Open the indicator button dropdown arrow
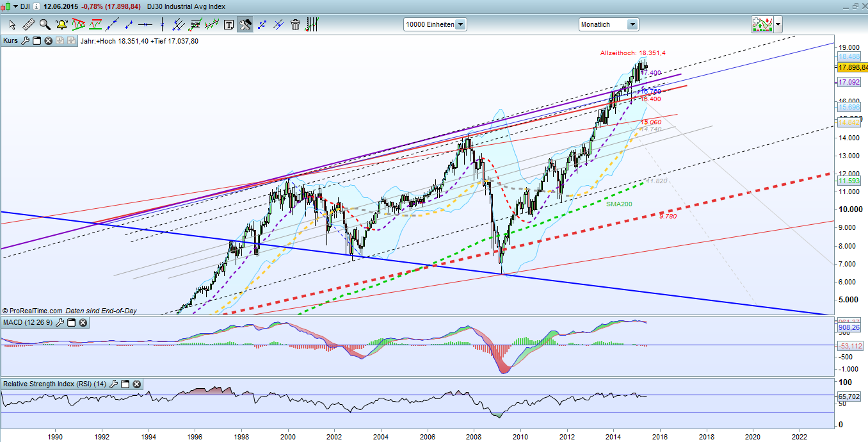Screen dimensions: 868x442 tap(778, 25)
